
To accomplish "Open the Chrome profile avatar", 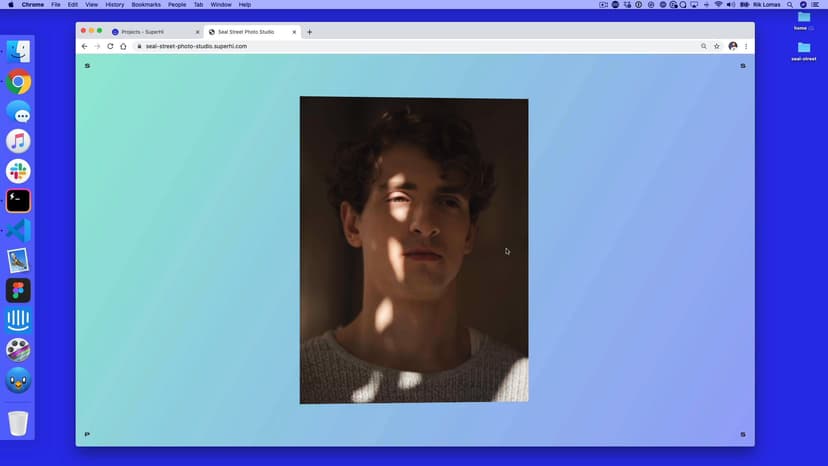I will tap(733, 46).
